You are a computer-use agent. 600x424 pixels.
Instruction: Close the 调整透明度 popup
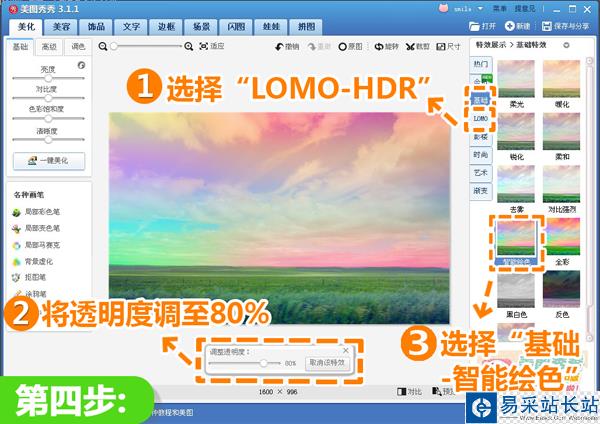346,350
